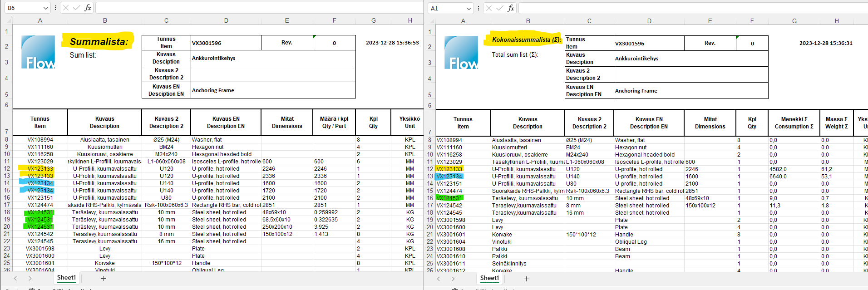Select column D header in the left window

[x=226, y=20]
